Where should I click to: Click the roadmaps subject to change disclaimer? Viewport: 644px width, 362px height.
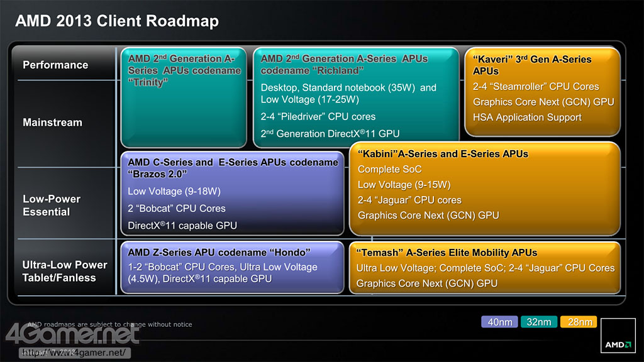click(109, 324)
